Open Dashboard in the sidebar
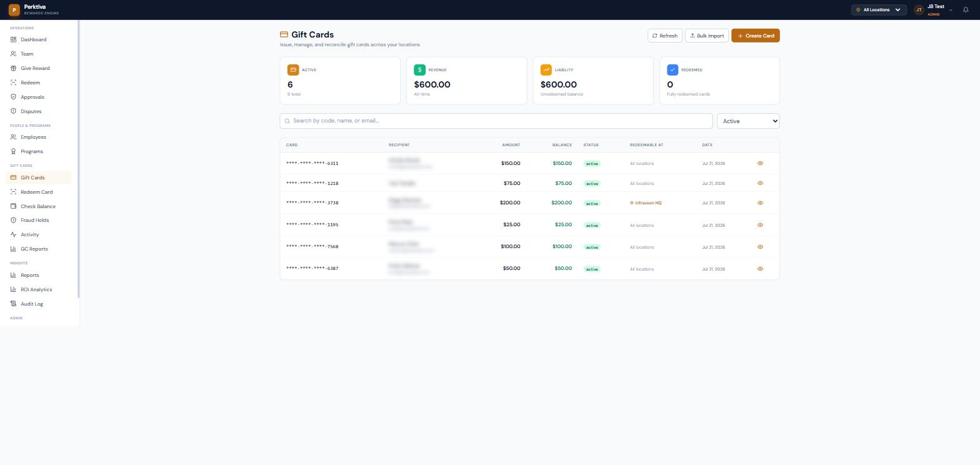Screen dimensions: 980x465 [39, 40]
